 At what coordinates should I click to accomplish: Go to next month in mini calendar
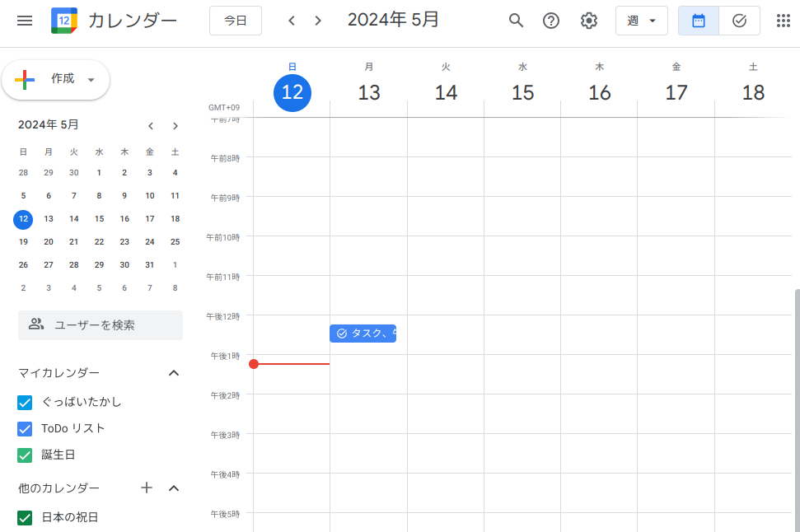(175, 125)
